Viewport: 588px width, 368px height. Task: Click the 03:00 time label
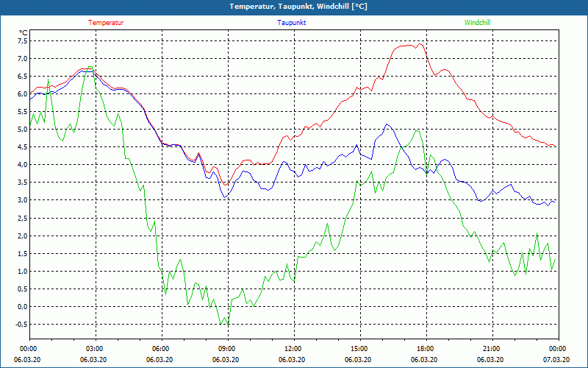pos(94,349)
